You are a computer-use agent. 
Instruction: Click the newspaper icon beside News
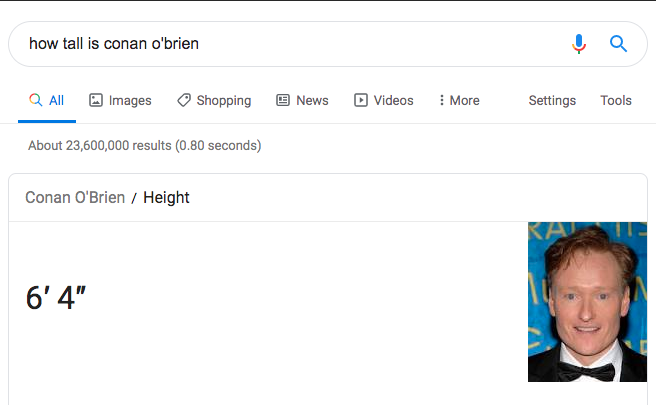tap(283, 100)
